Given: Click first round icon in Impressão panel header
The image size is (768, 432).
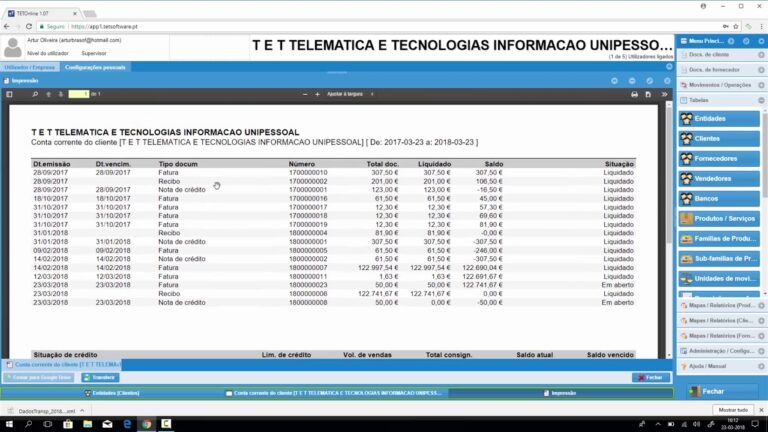Looking at the screenshot, I should tap(614, 81).
